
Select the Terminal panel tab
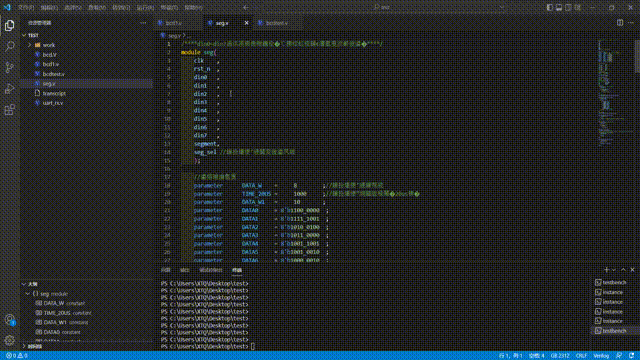[237, 270]
